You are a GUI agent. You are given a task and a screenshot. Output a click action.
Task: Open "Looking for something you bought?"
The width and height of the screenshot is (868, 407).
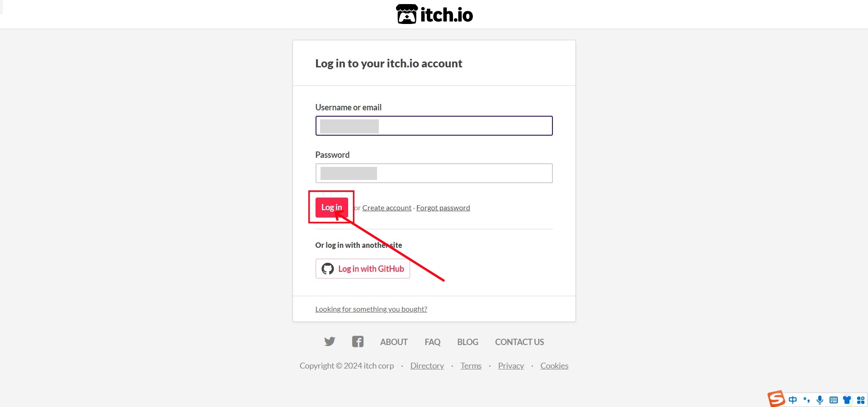371,309
